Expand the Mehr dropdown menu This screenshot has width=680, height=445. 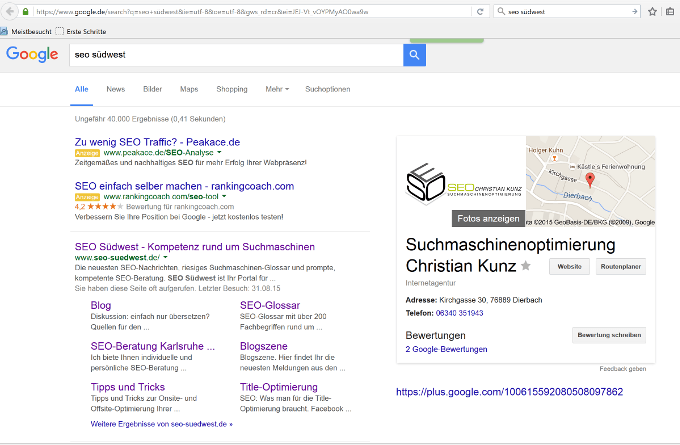point(277,89)
